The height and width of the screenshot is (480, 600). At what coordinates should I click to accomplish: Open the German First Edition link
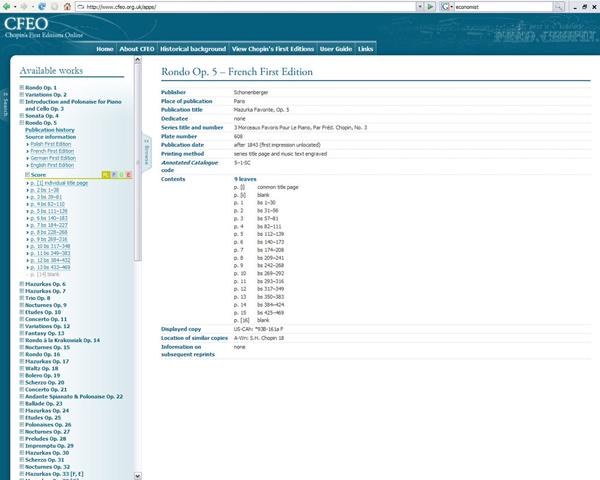pos(53,158)
